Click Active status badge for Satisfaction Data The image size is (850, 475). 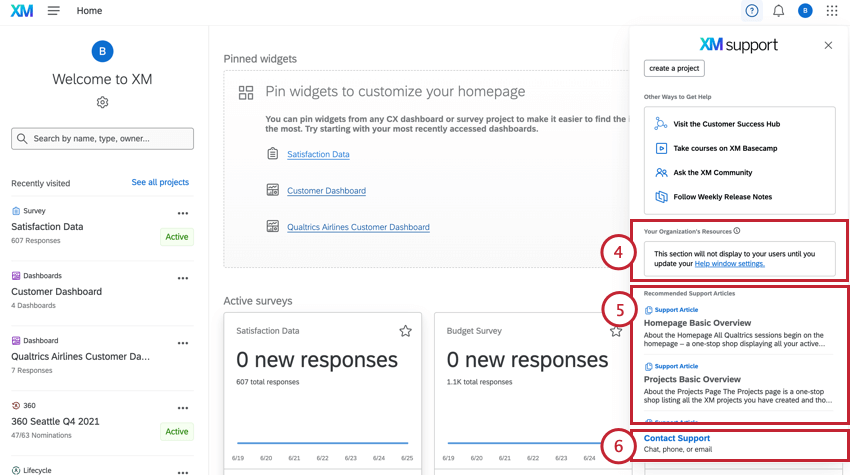(177, 237)
